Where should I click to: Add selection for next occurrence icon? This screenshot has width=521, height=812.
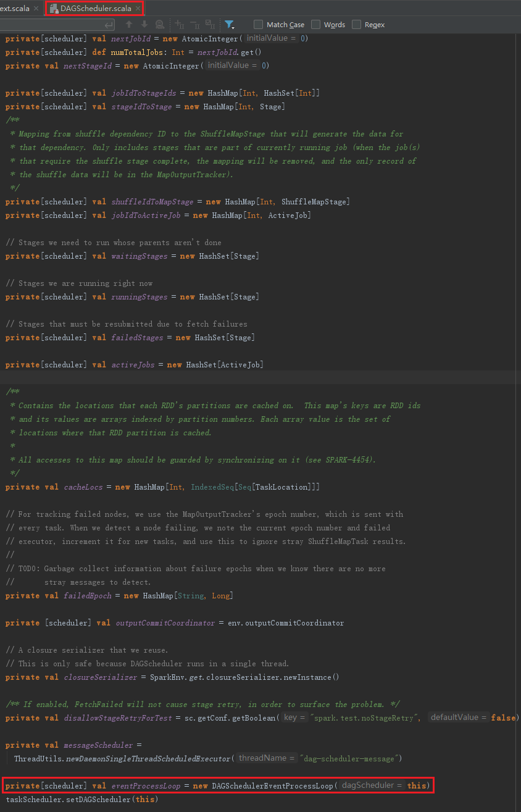pyautogui.click(x=180, y=25)
